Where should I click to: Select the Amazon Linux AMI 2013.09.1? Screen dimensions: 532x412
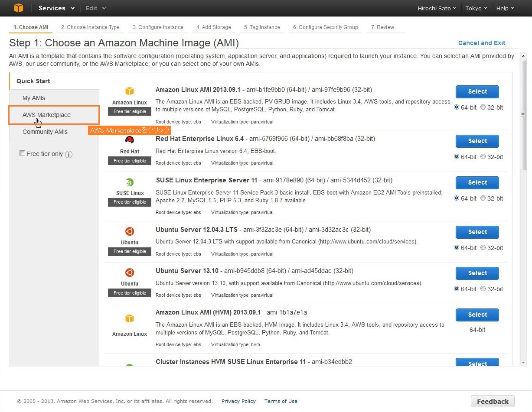(477, 91)
